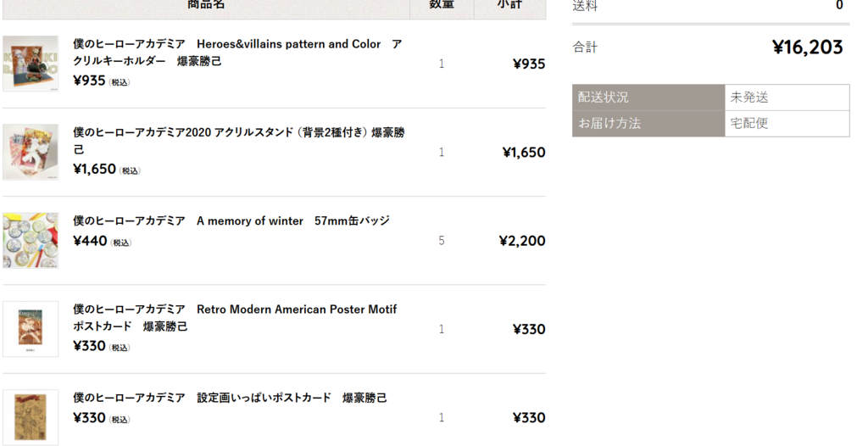Screen dimensions: 868x446
Task: Click the ¥16,203 order total
Action: [x=808, y=47]
